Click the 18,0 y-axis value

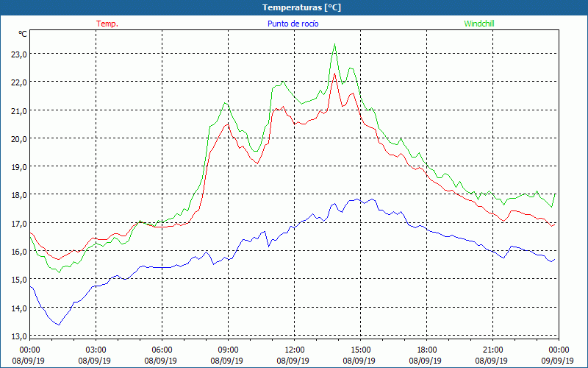coord(19,195)
